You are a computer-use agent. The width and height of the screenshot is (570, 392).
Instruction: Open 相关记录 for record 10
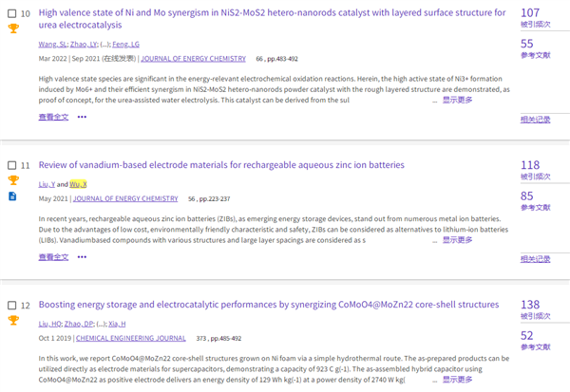pyautogui.click(x=535, y=119)
